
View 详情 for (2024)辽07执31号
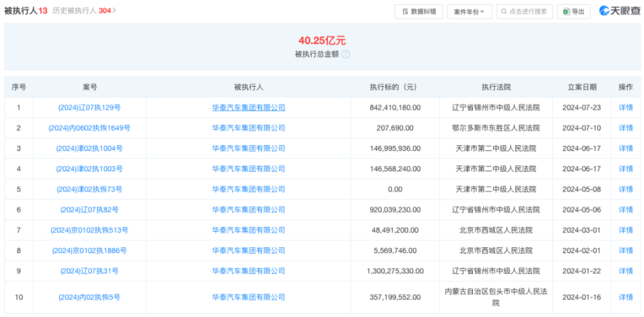[x=625, y=271]
